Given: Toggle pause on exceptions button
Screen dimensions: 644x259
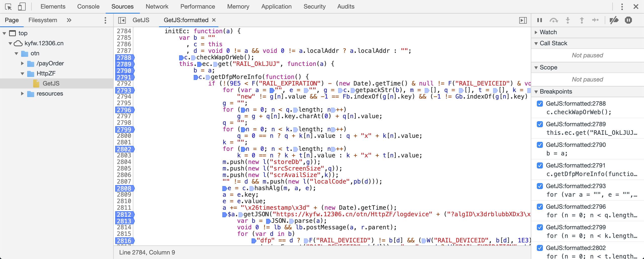Looking at the screenshot, I should [628, 20].
